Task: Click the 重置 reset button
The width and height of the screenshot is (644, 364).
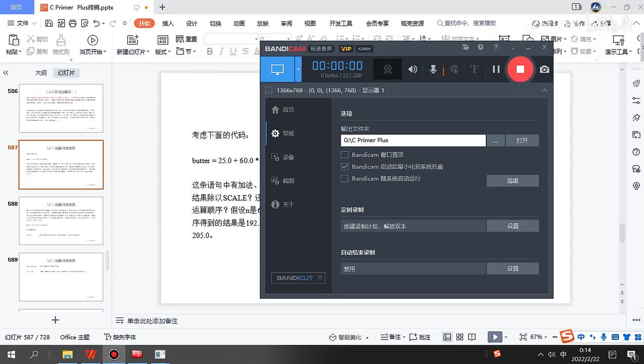Action: point(187,39)
